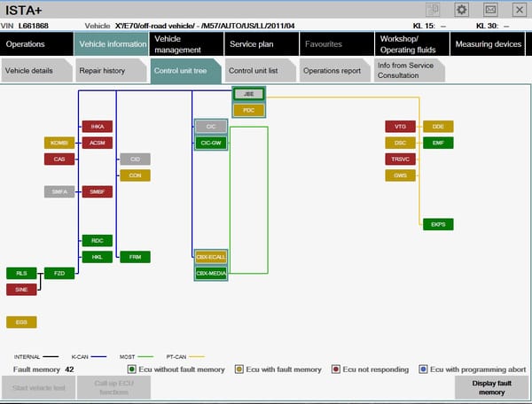Select the JBE control unit node
The height and width of the screenshot is (404, 532).
pyautogui.click(x=248, y=94)
